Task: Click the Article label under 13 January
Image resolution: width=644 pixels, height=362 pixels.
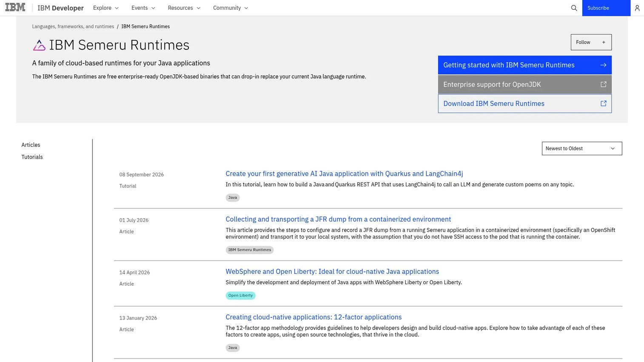Action: click(126, 329)
